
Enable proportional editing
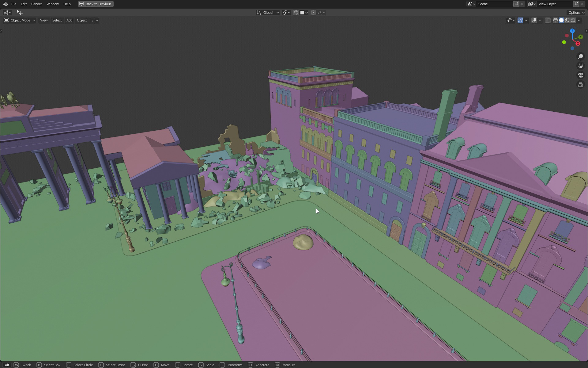point(313,13)
